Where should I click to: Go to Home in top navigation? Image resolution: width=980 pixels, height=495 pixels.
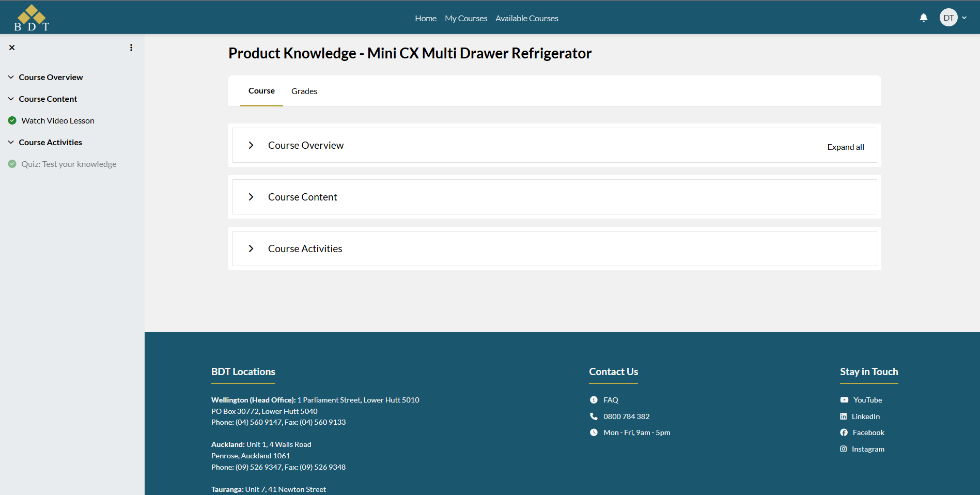coord(426,18)
